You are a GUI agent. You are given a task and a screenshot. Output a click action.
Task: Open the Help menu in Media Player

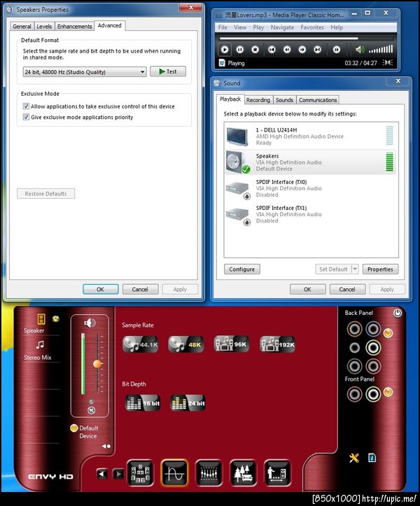pos(337,27)
